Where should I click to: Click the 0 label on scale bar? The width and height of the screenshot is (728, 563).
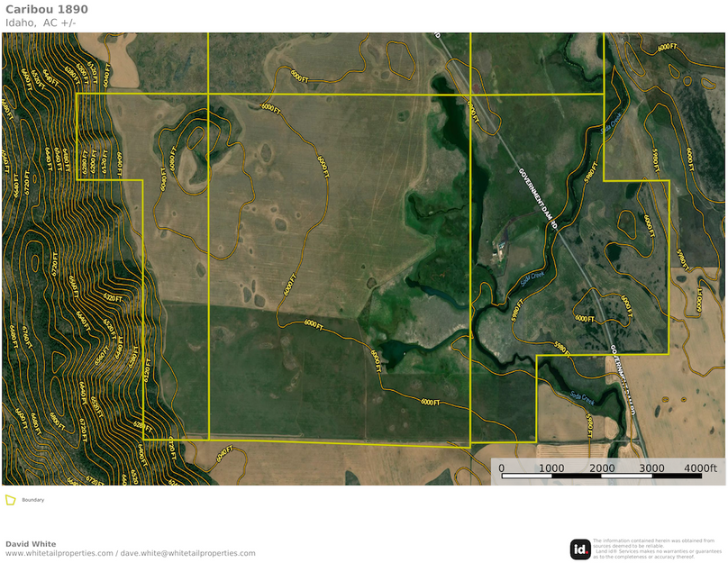502,468
